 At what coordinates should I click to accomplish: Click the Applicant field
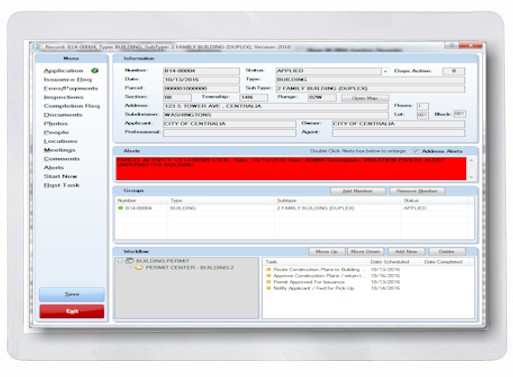pyautogui.click(x=229, y=124)
